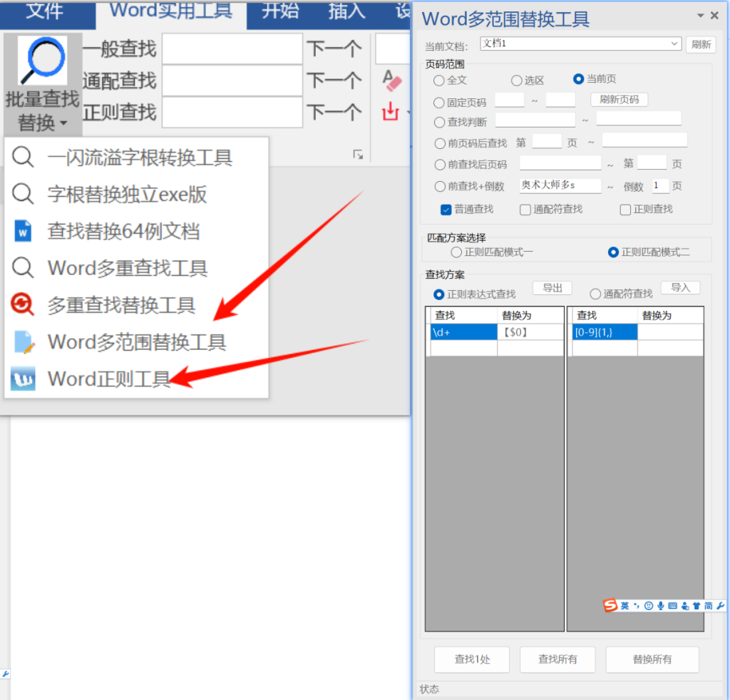This screenshot has width=730, height=700.
Task: Click magnifier icon beside 一闪流溢字根转换工具
Action: click(x=23, y=157)
